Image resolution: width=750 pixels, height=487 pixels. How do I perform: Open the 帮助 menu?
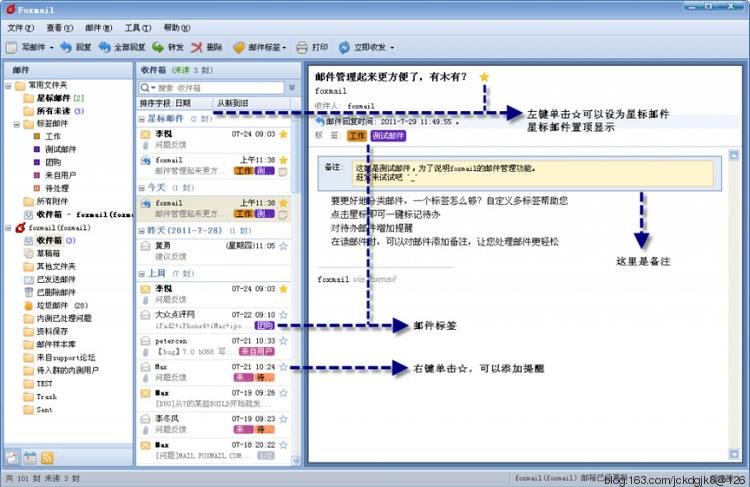[177, 28]
